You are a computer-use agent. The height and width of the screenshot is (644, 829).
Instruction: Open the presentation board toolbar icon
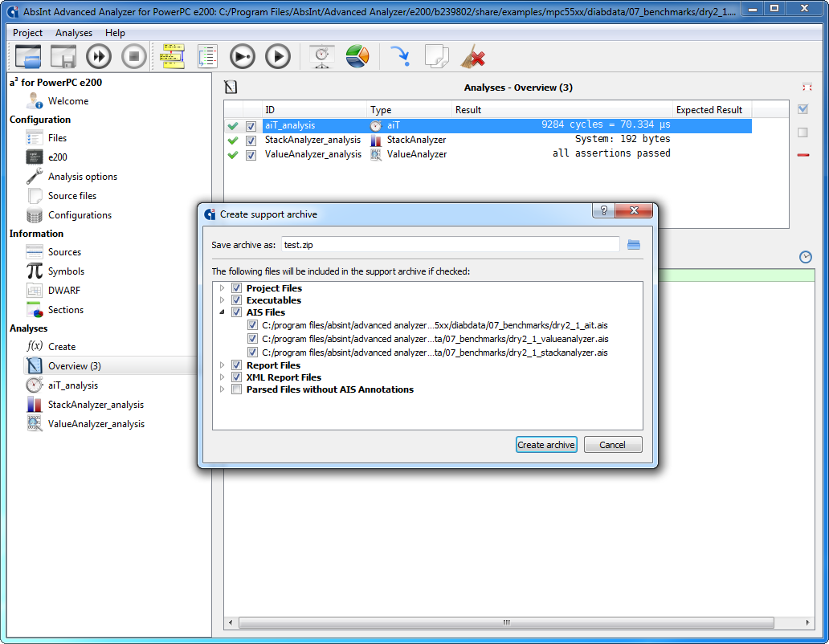click(x=322, y=56)
